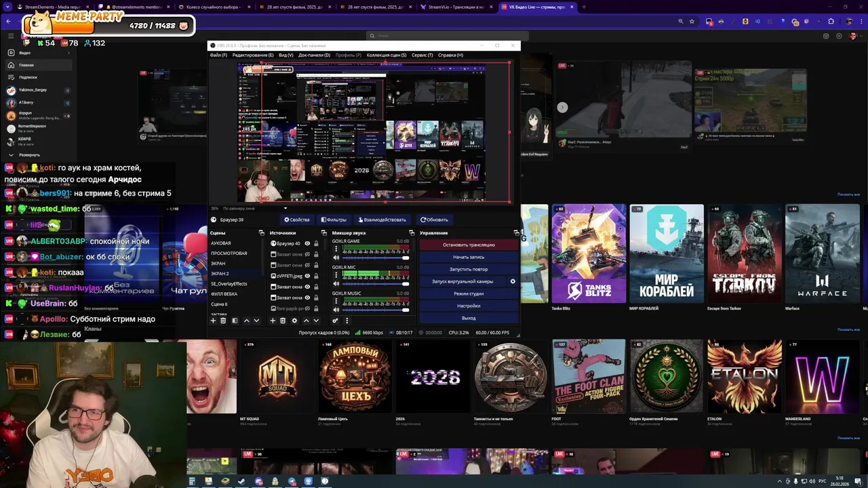The image size is (868, 488).
Task: Undock the audio mixer panel
Action: 411,233
